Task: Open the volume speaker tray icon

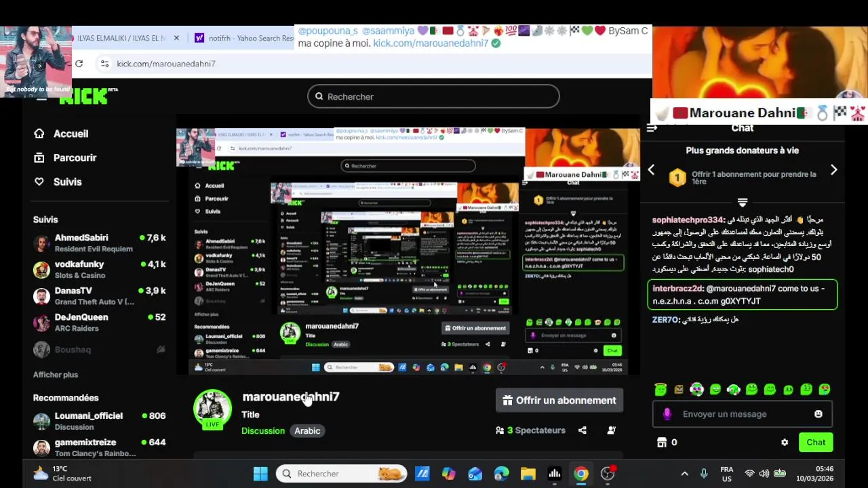Action: 764,474
